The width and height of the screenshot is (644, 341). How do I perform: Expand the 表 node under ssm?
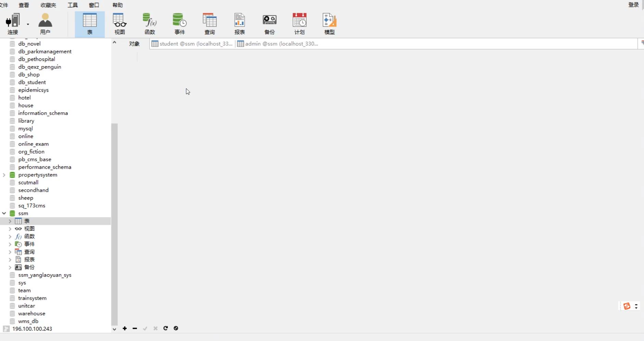click(x=10, y=221)
